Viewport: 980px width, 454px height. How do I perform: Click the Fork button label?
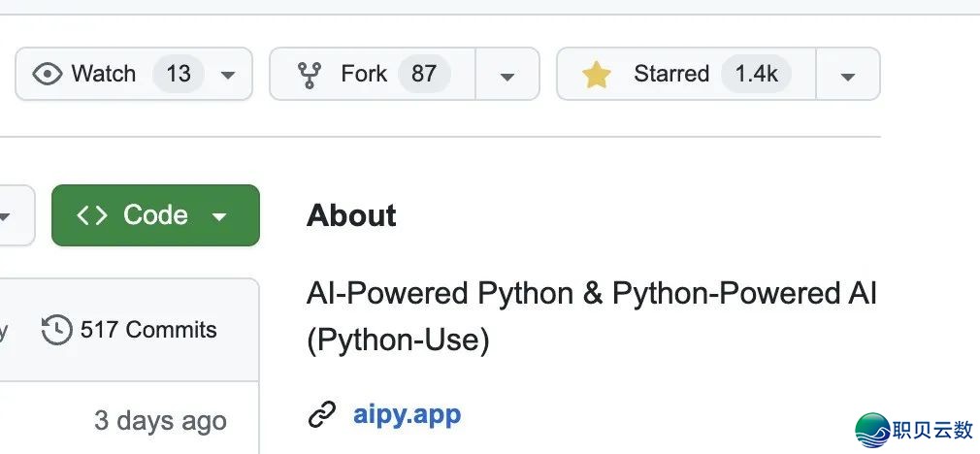point(364,74)
